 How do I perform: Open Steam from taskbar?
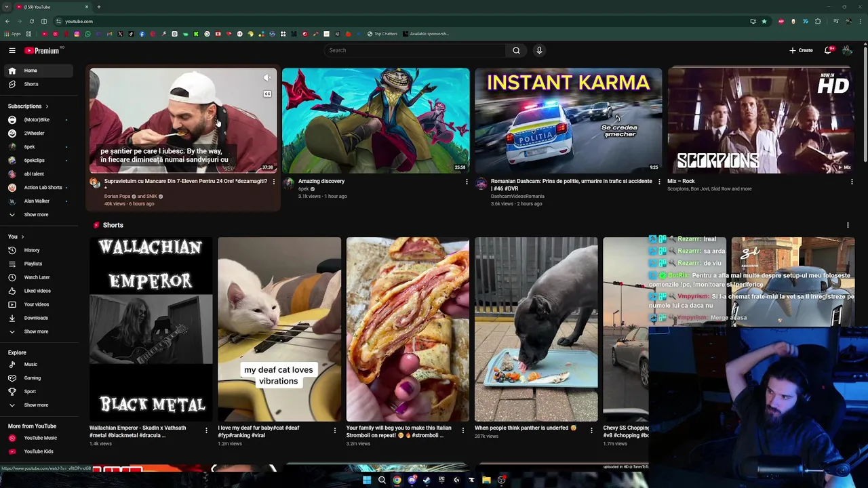pos(427,480)
